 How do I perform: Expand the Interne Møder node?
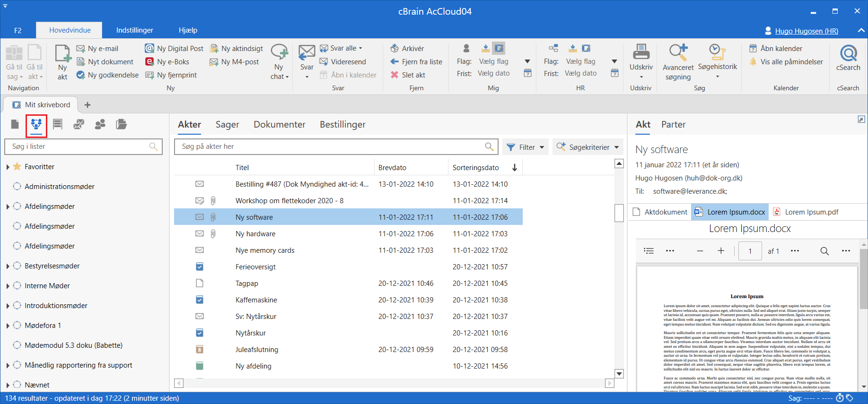[x=8, y=286]
